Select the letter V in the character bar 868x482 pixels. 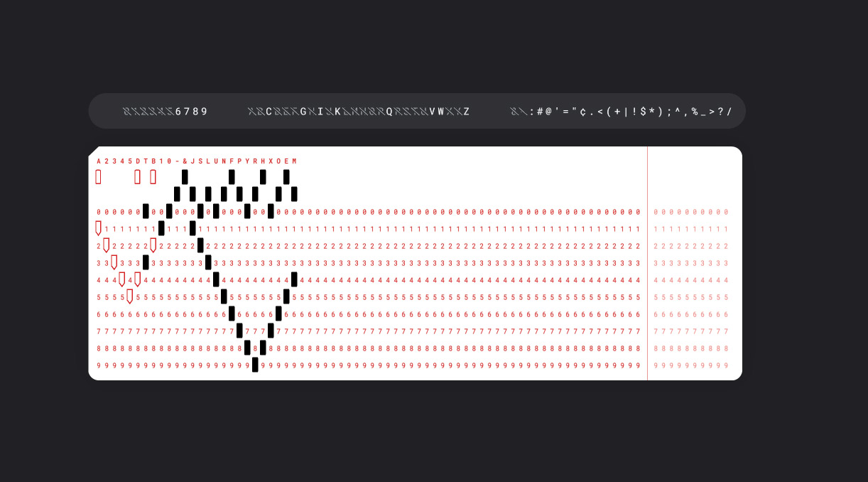432,112
